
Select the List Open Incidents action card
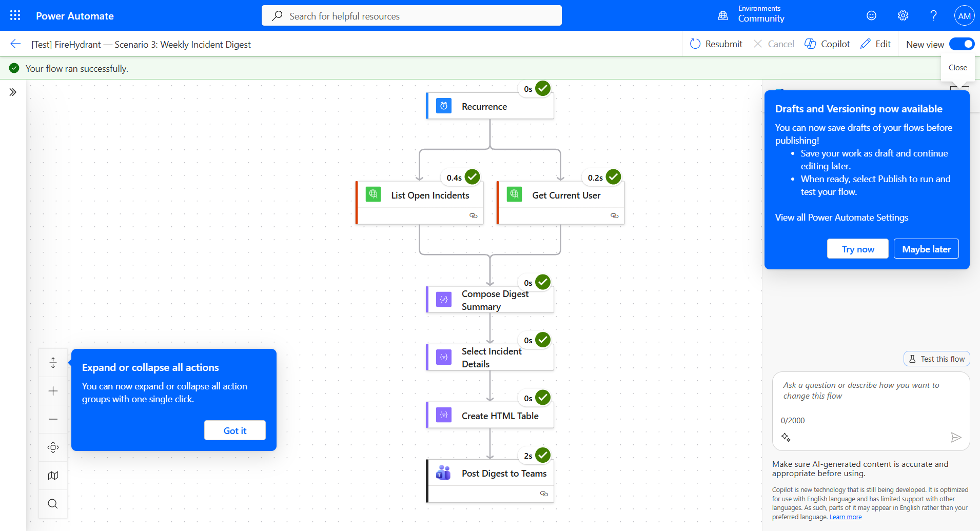click(x=420, y=203)
